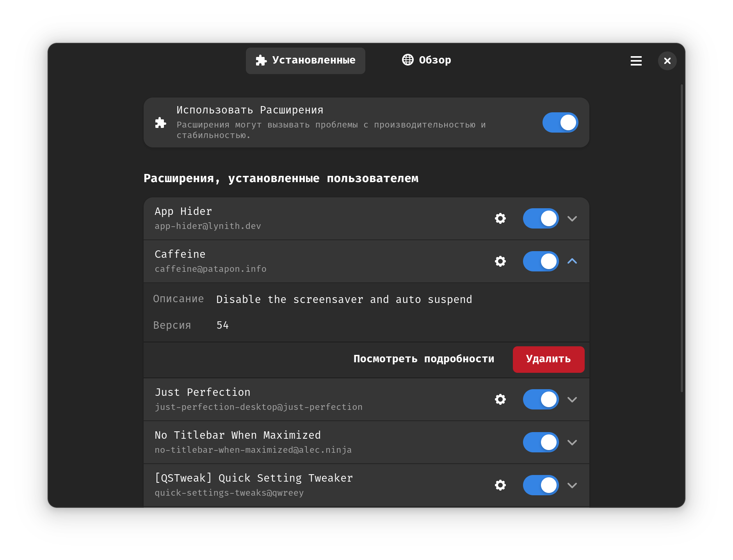Click the vertical scrollbar
Viewport: 733px width, 560px height.
coord(681,238)
